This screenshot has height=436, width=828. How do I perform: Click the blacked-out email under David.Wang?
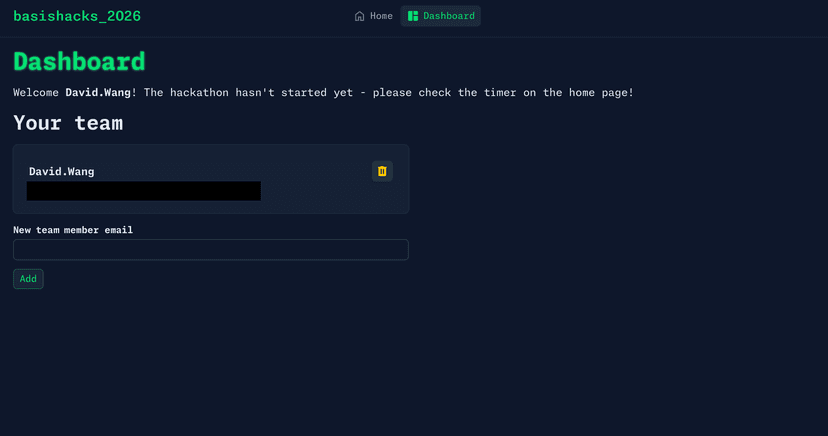[x=144, y=191]
